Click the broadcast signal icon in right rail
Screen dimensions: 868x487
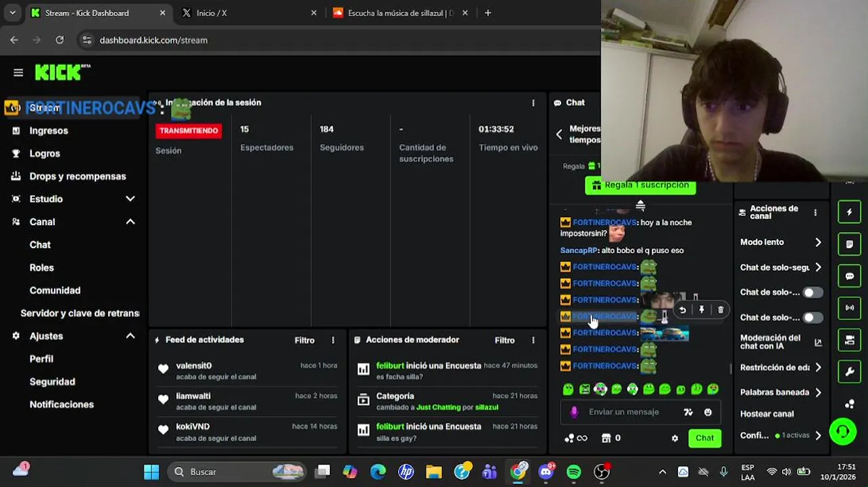click(x=850, y=308)
